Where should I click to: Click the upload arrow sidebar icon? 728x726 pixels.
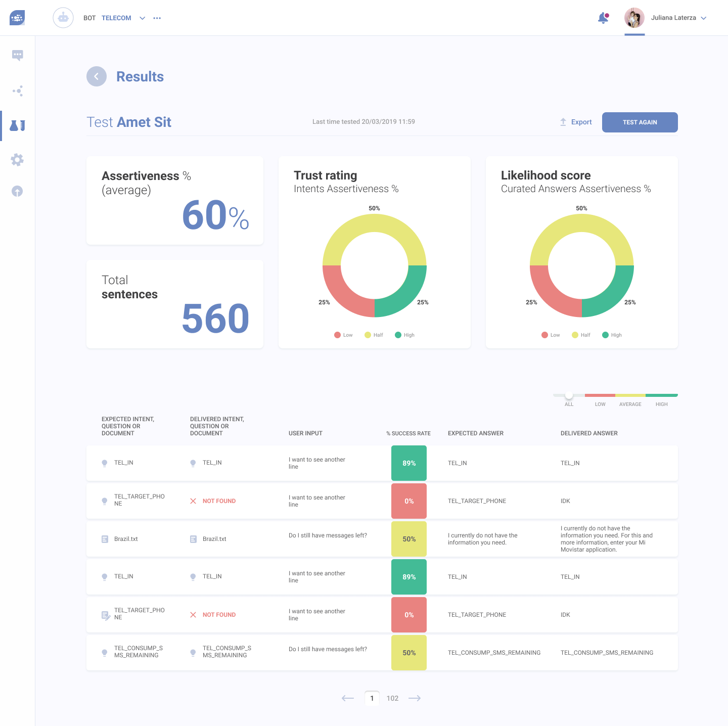(17, 191)
